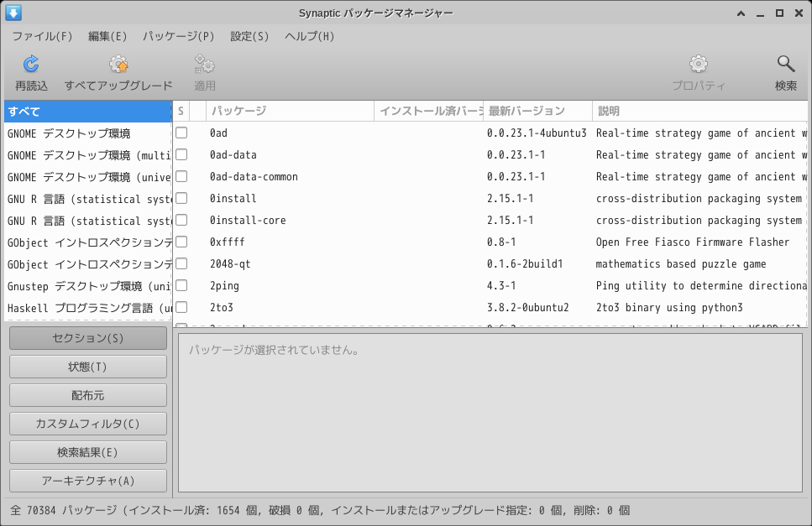The image size is (812, 526).
Task: Sort by the S status column header
Action: coord(181,111)
